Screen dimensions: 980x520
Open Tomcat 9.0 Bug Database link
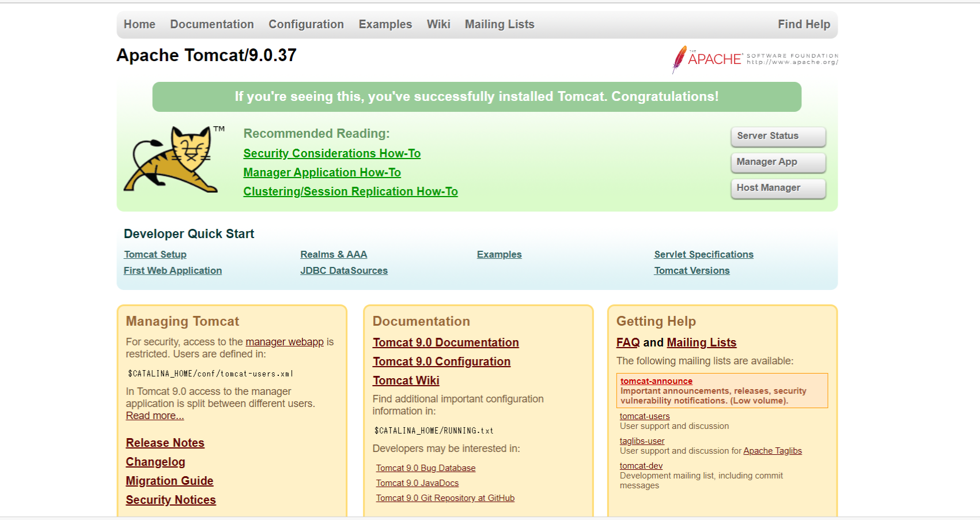(x=426, y=468)
